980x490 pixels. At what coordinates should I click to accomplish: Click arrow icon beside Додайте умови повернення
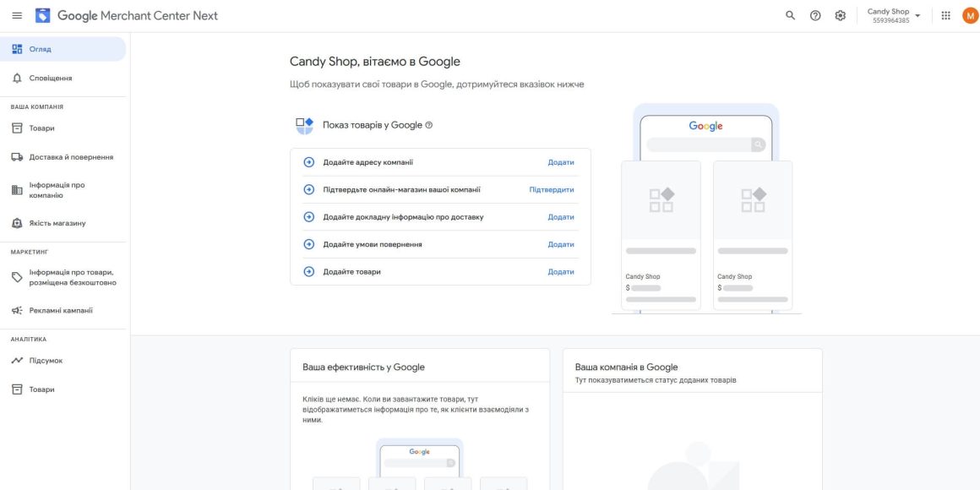pos(308,244)
